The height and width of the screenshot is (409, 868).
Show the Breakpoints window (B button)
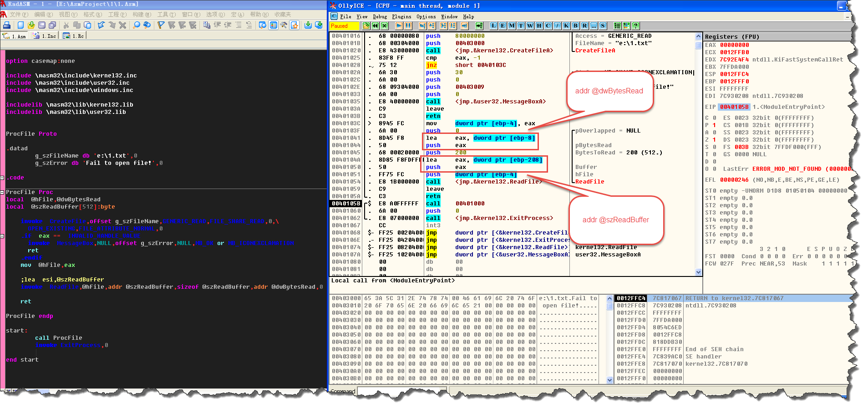tap(575, 26)
